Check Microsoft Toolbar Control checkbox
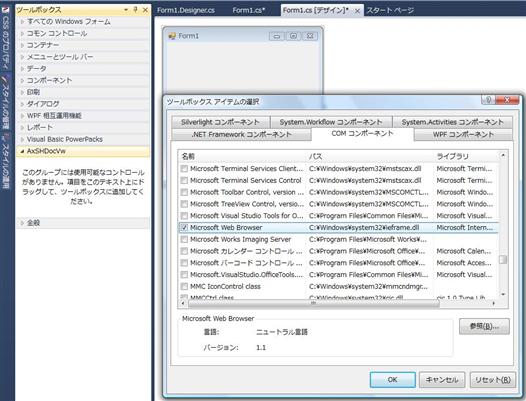 [x=184, y=192]
